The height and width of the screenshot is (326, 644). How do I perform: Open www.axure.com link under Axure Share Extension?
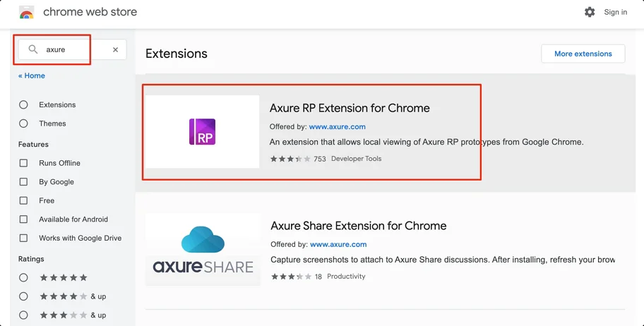[x=338, y=244]
